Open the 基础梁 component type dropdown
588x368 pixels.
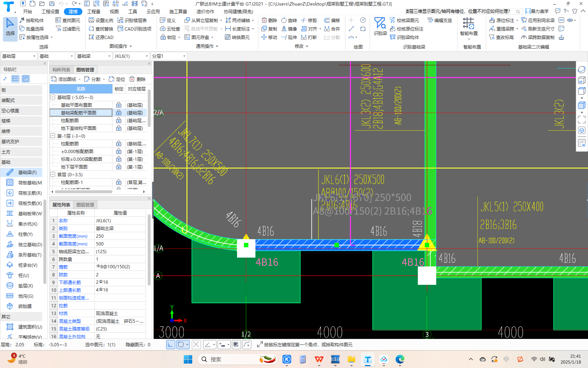pos(94,56)
